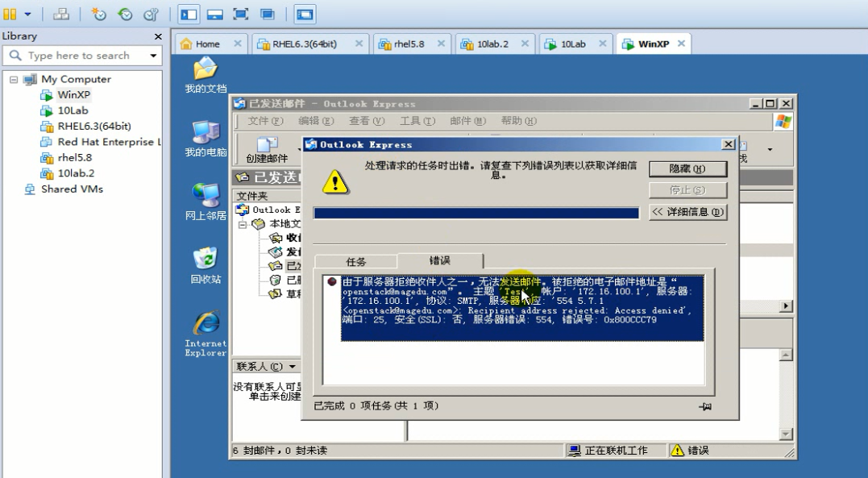Select rhel5.8 in the library tree
This screenshot has height=478, width=868.
pyautogui.click(x=75, y=157)
